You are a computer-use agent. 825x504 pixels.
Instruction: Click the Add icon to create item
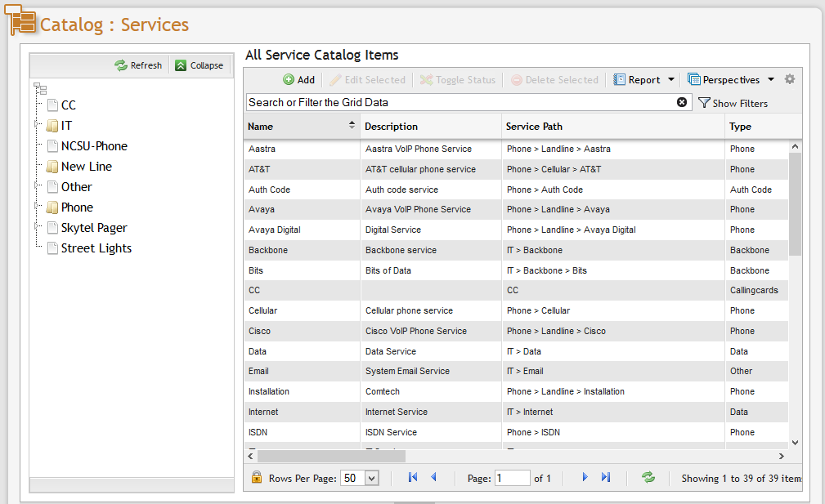[289, 79]
